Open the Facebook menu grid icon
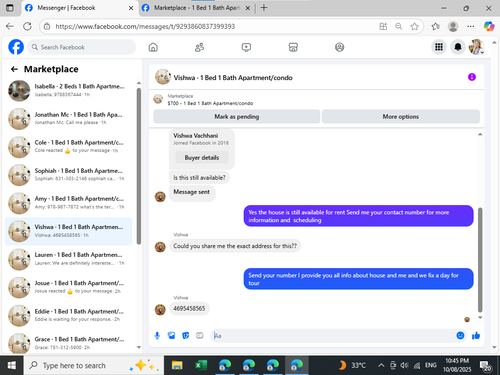 point(439,47)
